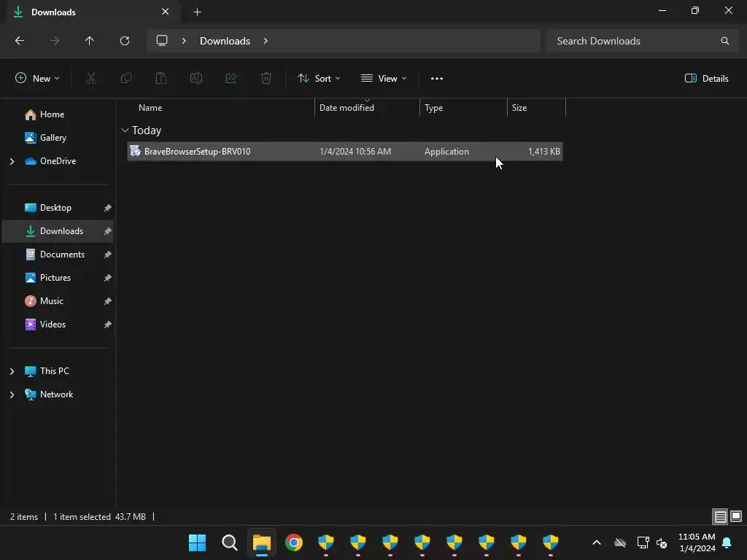Expand the Network tree node
Screen dimensions: 747x560
pyautogui.click(x=12, y=394)
